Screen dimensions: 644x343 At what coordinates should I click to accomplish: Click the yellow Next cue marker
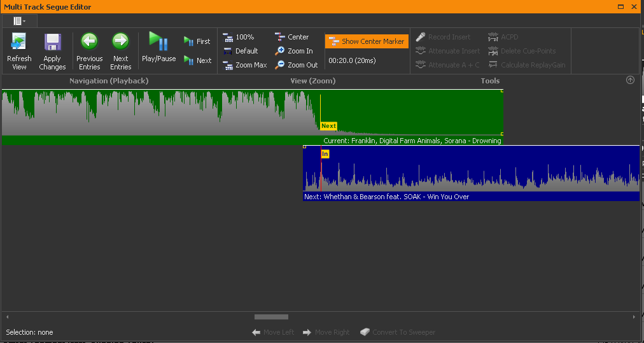[x=328, y=126]
